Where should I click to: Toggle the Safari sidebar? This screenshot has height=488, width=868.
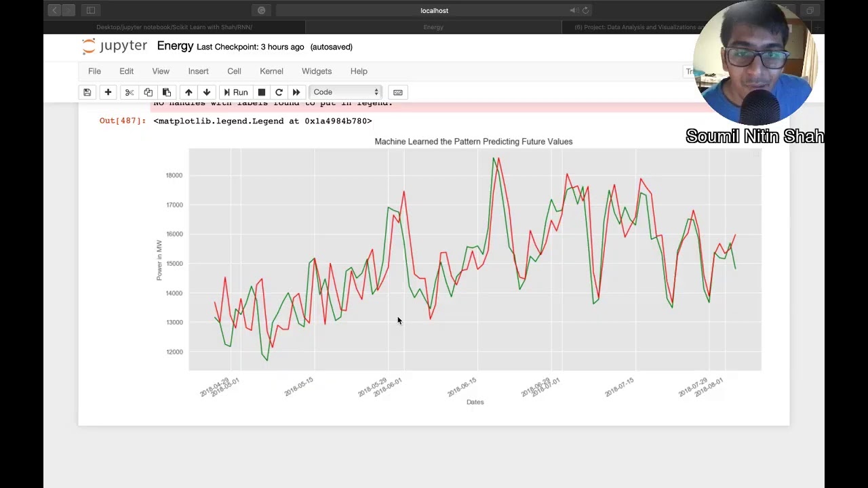90,10
